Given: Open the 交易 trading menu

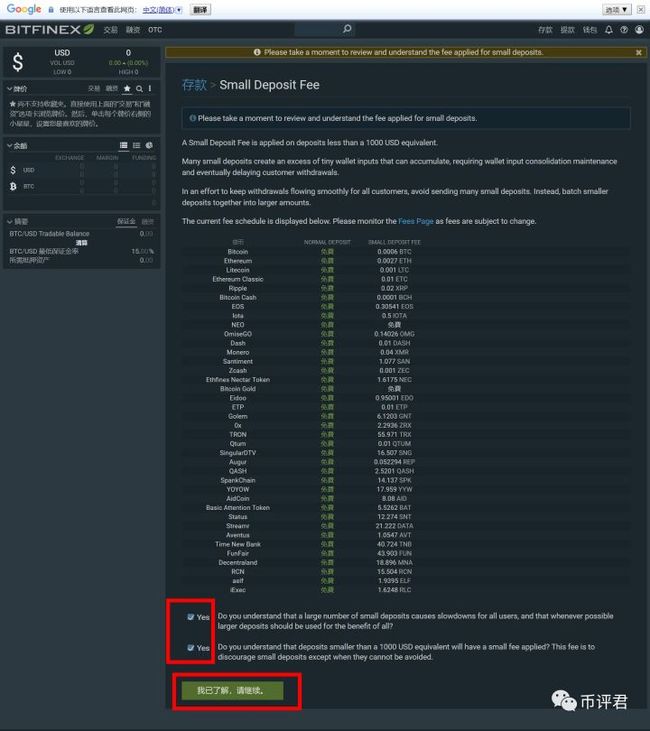Looking at the screenshot, I should click(111, 30).
